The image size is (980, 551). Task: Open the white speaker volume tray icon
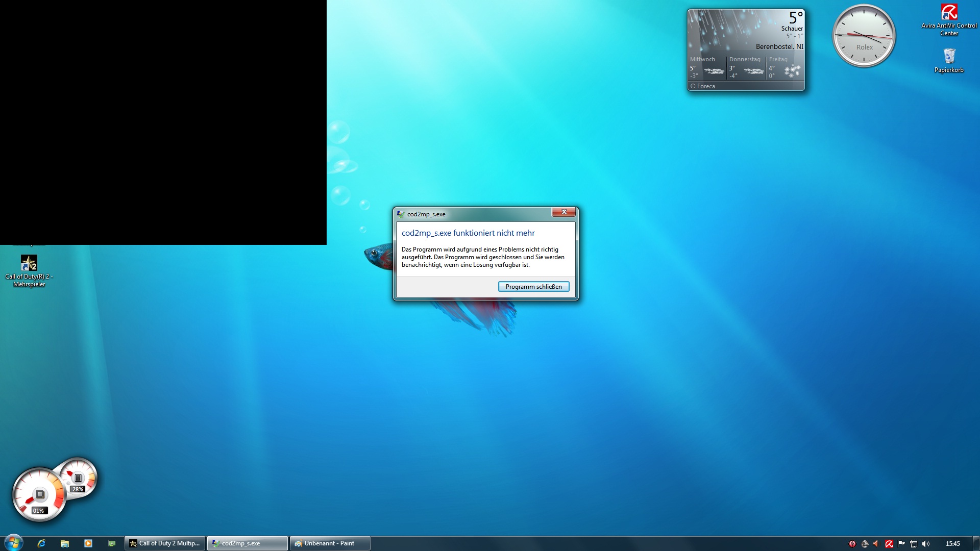tap(926, 544)
